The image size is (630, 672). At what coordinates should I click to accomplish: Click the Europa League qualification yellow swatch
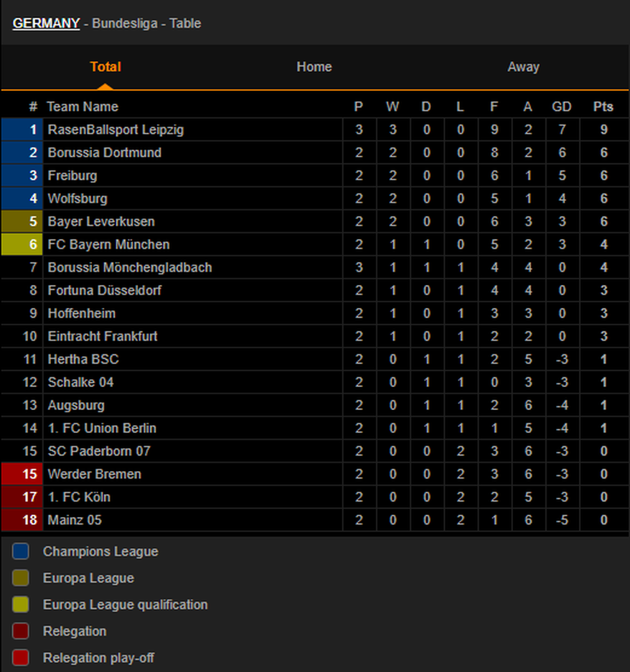point(21,604)
